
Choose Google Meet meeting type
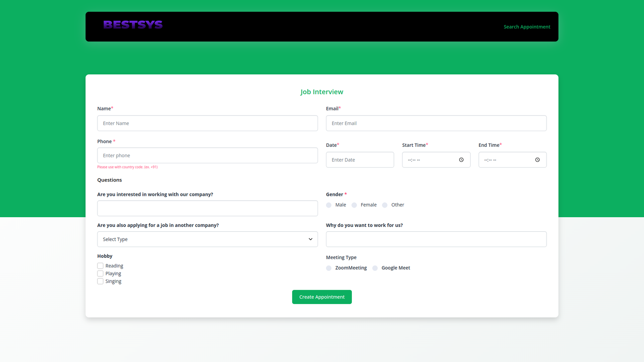pos(375,268)
